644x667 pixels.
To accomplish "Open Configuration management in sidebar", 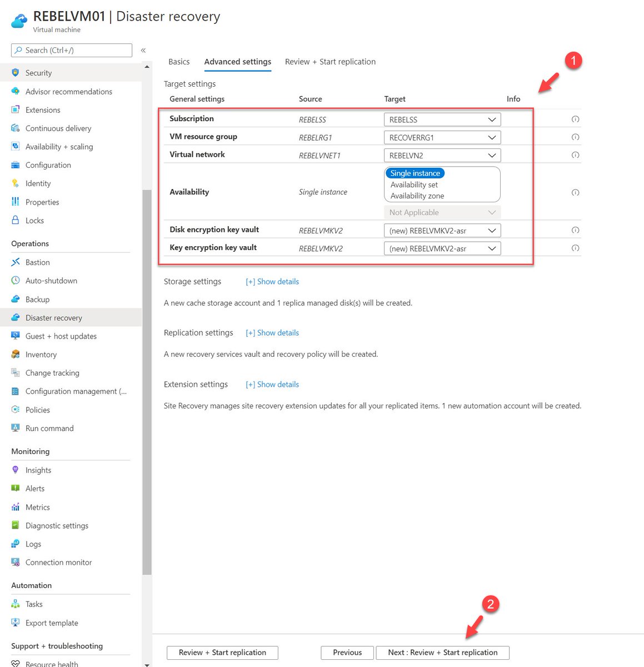I will pyautogui.click(x=76, y=391).
